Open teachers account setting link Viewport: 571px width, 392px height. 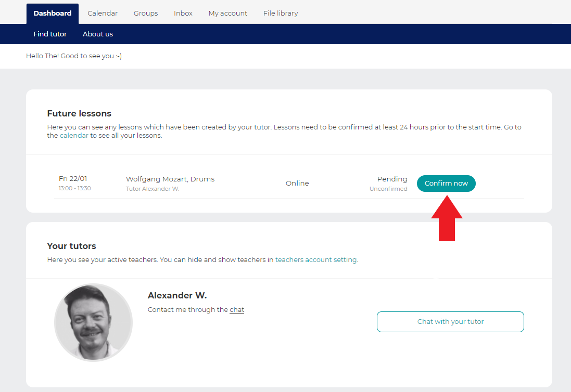click(316, 259)
